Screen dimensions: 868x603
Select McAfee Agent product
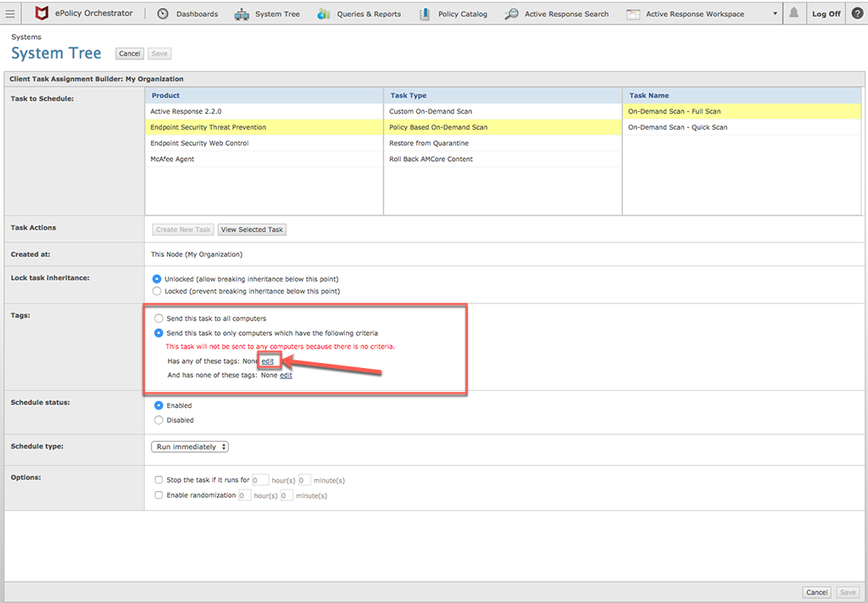264,159
